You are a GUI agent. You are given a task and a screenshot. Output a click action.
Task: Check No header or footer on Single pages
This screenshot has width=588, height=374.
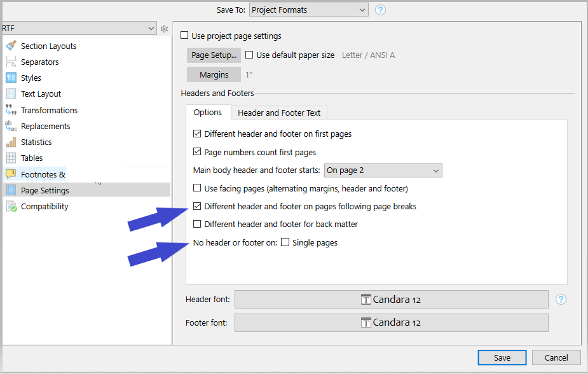coord(285,242)
